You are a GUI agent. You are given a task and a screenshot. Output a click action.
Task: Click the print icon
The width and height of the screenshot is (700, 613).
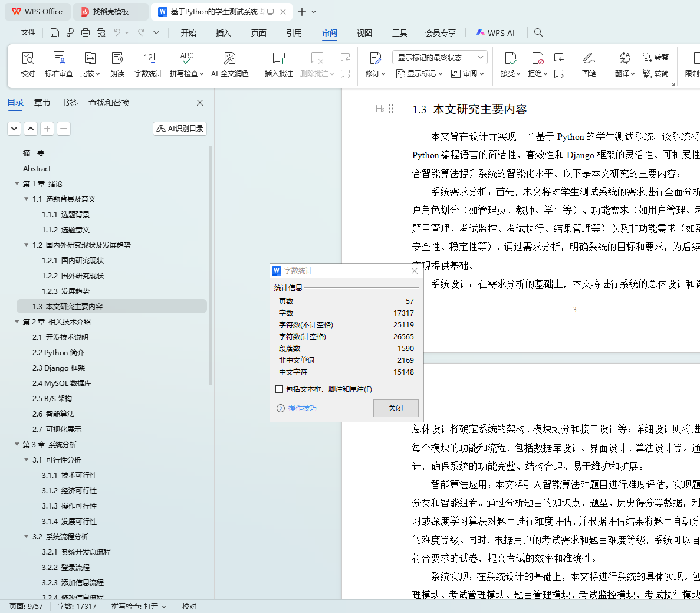[x=86, y=32]
